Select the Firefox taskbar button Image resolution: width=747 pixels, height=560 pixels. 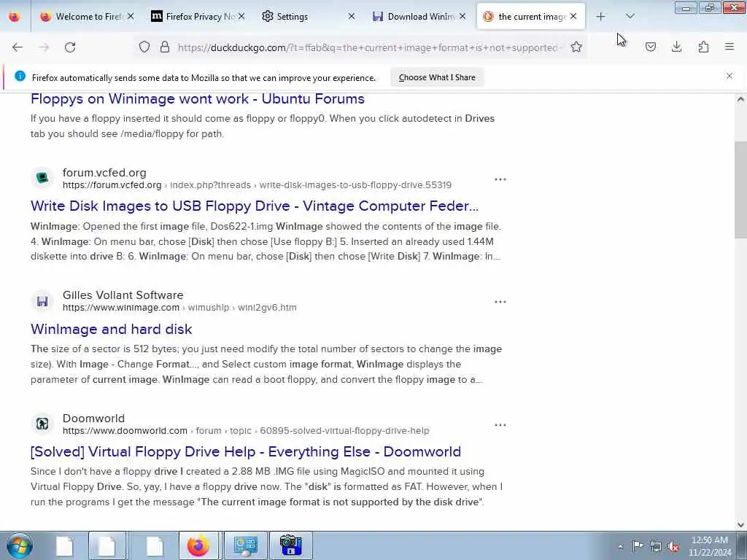coord(198,545)
